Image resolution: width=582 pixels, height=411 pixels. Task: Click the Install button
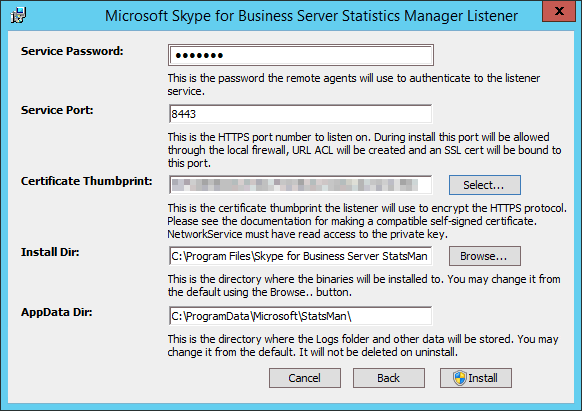[x=476, y=378]
